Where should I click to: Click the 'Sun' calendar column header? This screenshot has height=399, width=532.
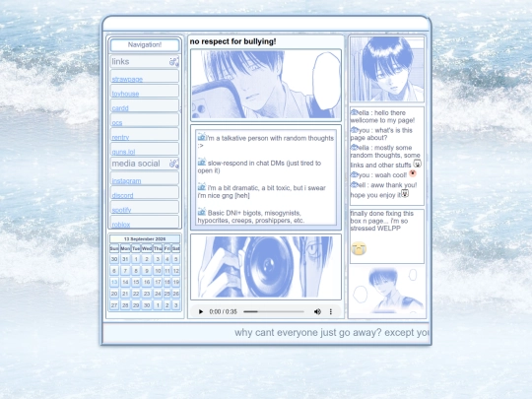point(114,248)
